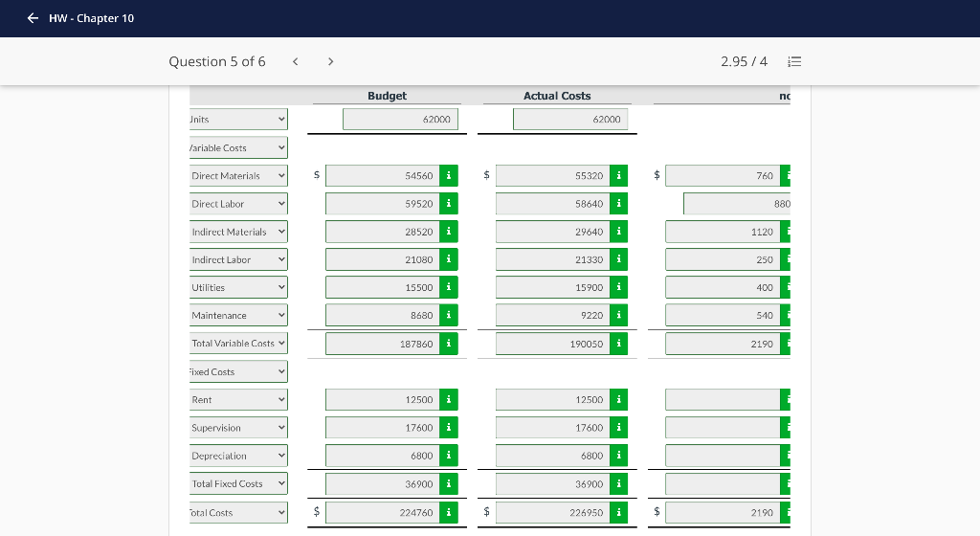Click info icon for Indirect Materials budget 28520
Viewport: 980px width, 536px height.
pos(449,232)
